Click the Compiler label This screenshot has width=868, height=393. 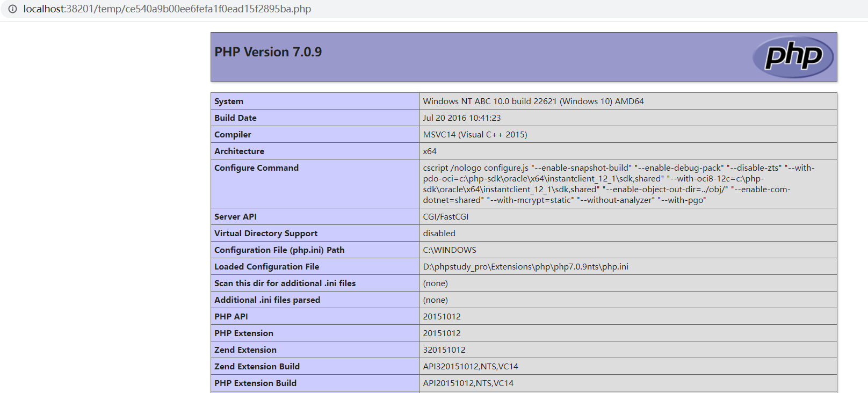[233, 135]
